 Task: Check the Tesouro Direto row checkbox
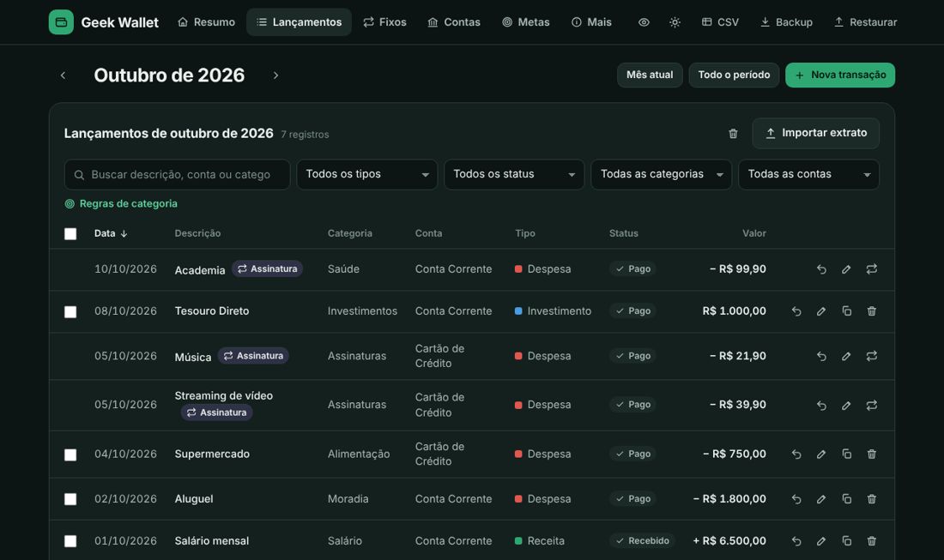[70, 311]
